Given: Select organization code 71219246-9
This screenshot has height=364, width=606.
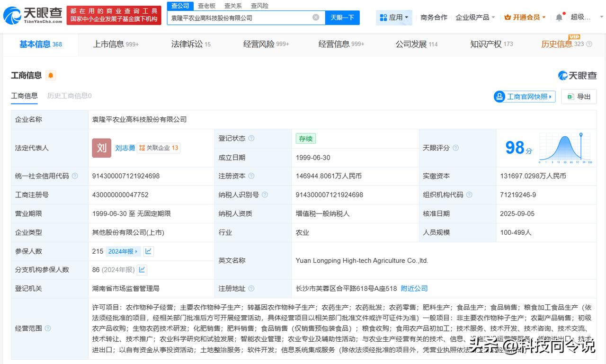Looking at the screenshot, I should click(518, 195).
